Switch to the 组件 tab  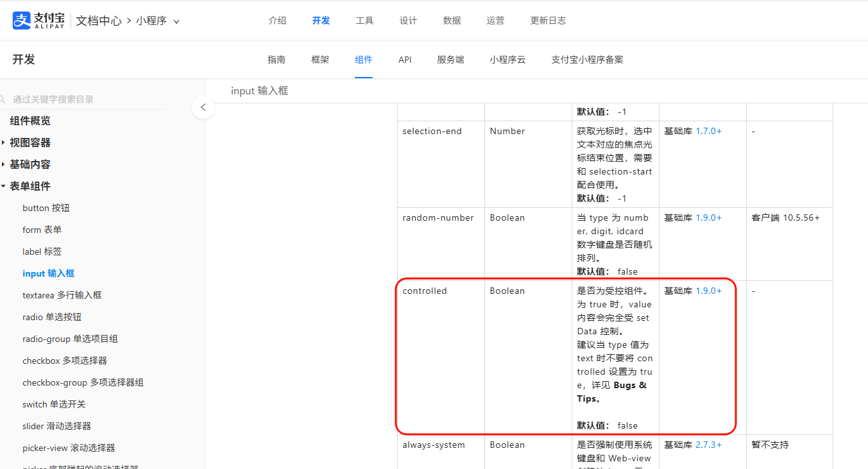(x=364, y=60)
